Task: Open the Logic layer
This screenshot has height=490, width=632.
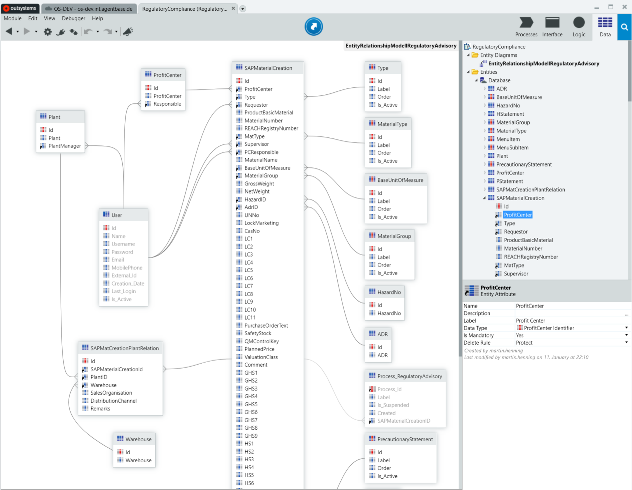Action: point(579,25)
